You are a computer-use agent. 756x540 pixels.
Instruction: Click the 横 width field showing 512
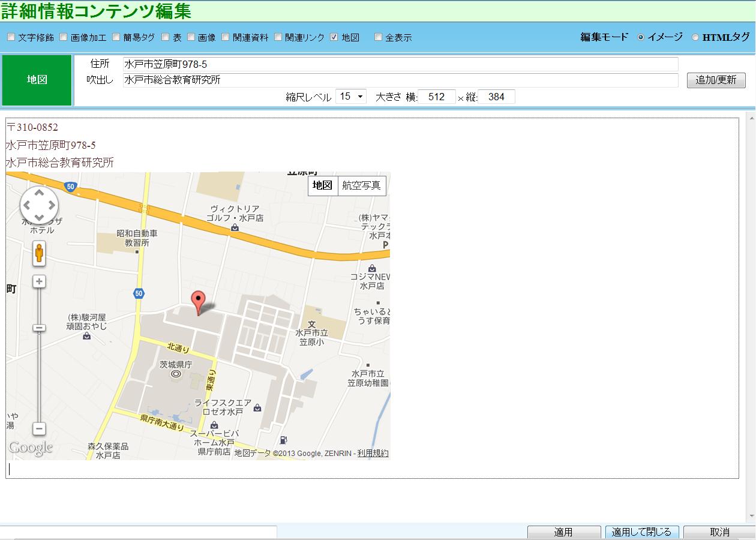[x=437, y=97]
